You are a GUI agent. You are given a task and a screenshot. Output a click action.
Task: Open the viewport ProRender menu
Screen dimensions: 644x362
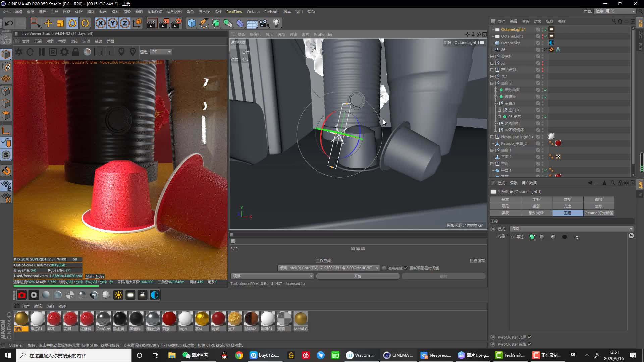coord(323,35)
